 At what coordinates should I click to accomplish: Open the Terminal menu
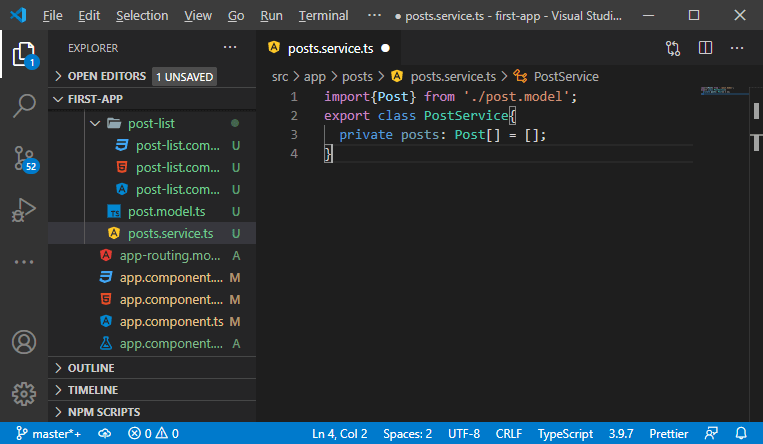pos(324,16)
